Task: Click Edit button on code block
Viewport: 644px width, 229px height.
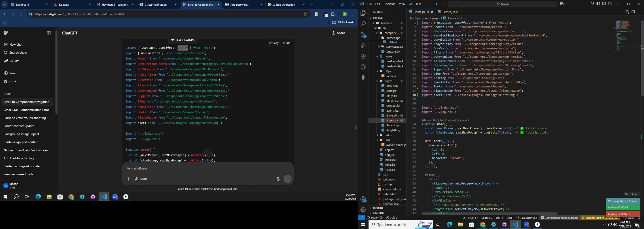Action: point(286,43)
